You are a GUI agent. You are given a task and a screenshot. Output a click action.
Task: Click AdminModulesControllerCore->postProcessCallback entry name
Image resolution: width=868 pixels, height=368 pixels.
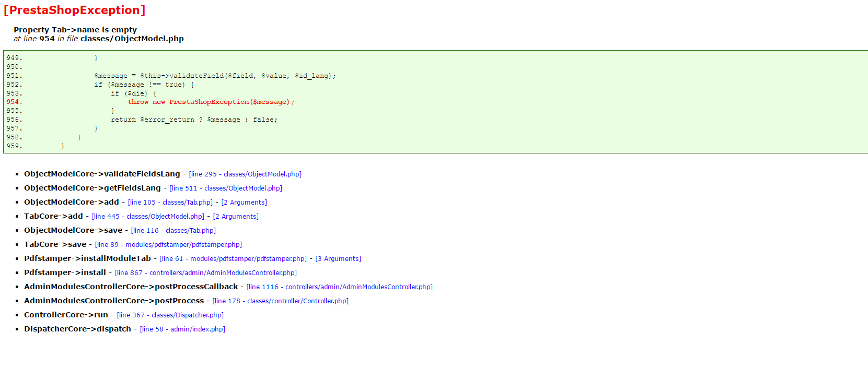[131, 287]
